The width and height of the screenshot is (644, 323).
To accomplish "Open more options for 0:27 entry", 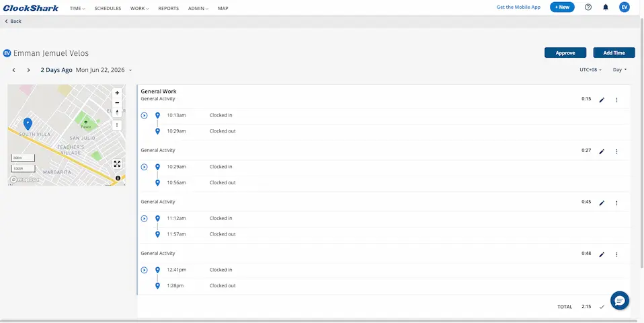I will (616, 151).
